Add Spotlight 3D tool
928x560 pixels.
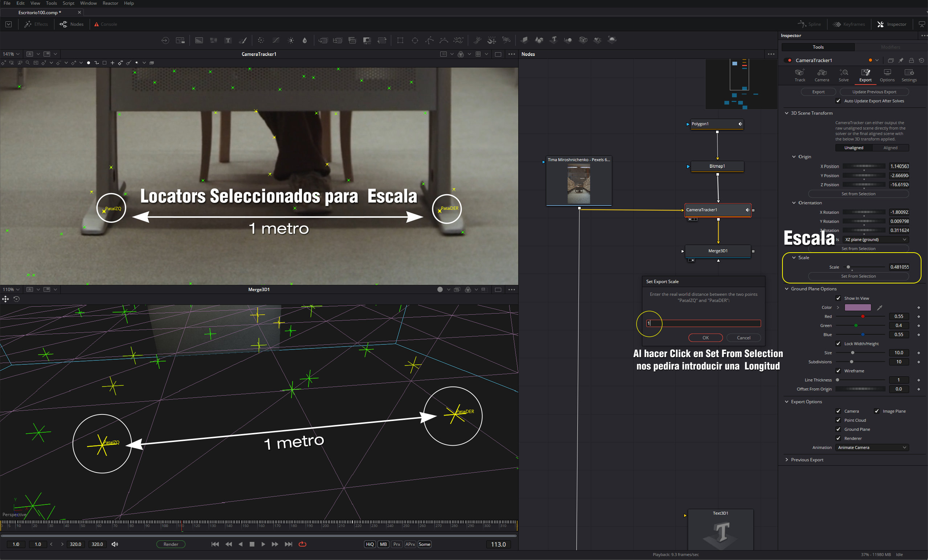point(597,40)
